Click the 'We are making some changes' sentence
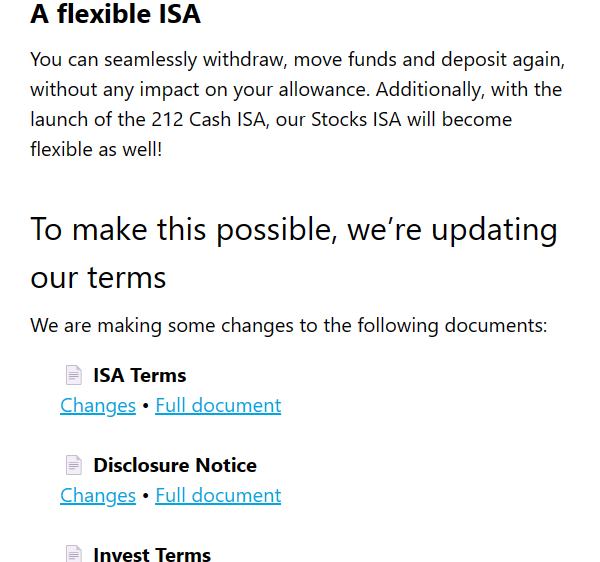Viewport: 600px width, 562px height. (x=289, y=326)
